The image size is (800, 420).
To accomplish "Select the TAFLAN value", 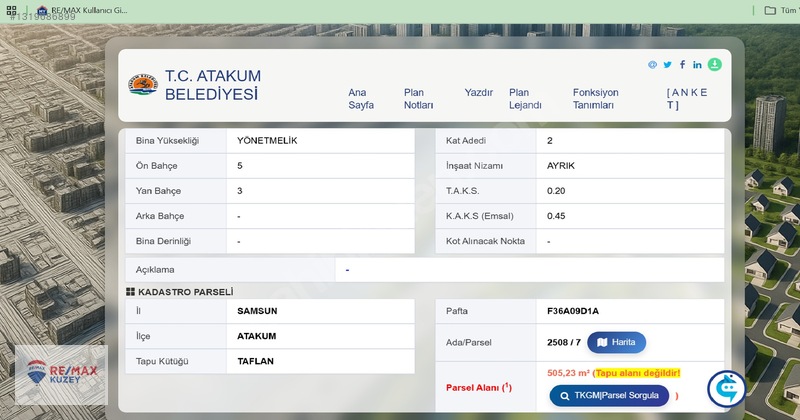I will pyautogui.click(x=256, y=361).
